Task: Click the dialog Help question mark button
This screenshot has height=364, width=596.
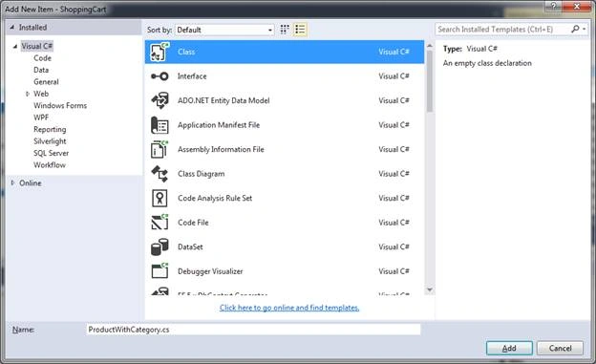Action: (553, 6)
